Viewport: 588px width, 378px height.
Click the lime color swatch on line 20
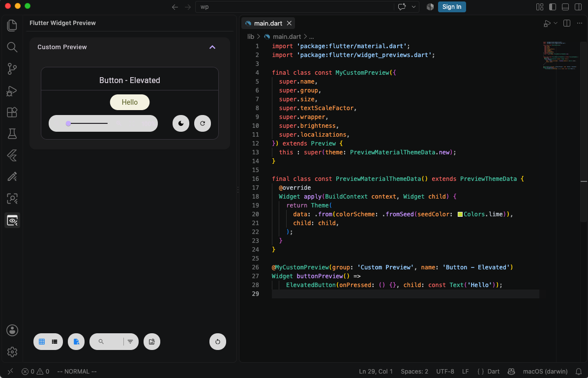click(460, 214)
